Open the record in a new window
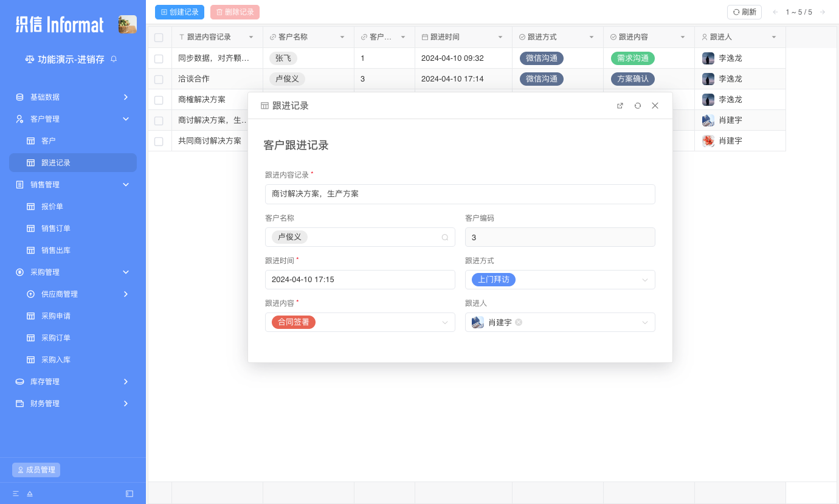Viewport: 839px width, 504px height. tap(620, 105)
